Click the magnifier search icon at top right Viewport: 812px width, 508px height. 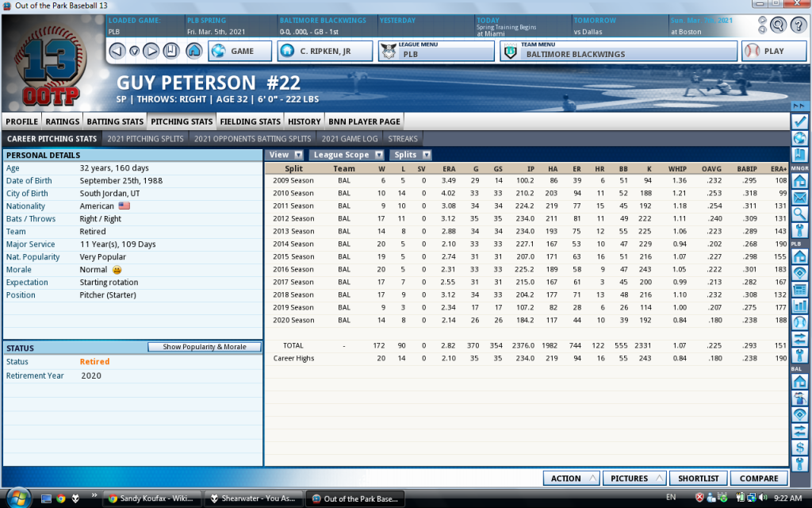pos(778,25)
